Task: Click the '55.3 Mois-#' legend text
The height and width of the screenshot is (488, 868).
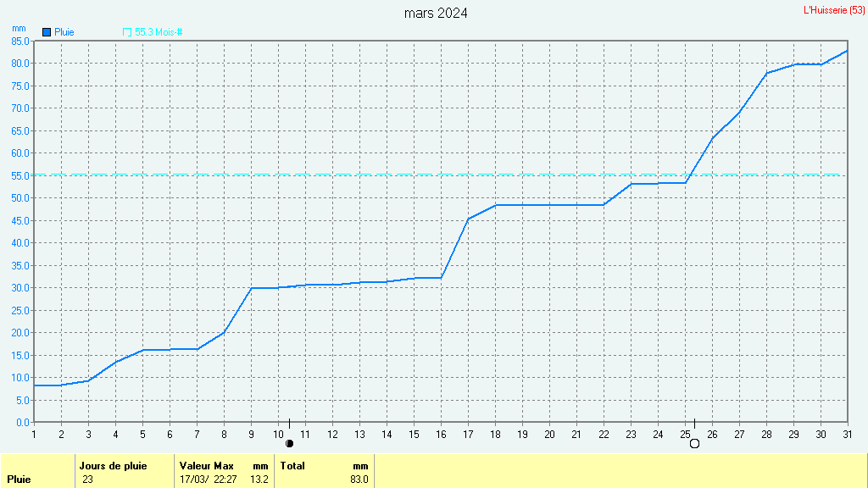Action: click(x=159, y=32)
